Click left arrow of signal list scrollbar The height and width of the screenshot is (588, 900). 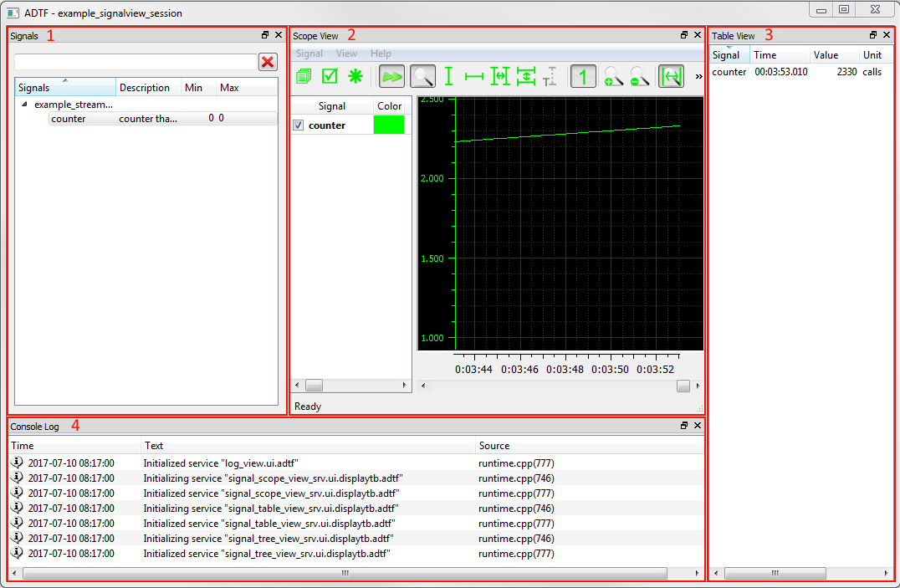point(297,386)
